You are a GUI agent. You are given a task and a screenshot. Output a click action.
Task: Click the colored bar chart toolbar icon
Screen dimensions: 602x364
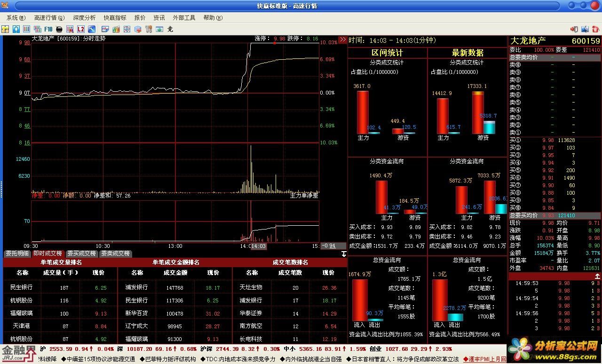click(116, 29)
